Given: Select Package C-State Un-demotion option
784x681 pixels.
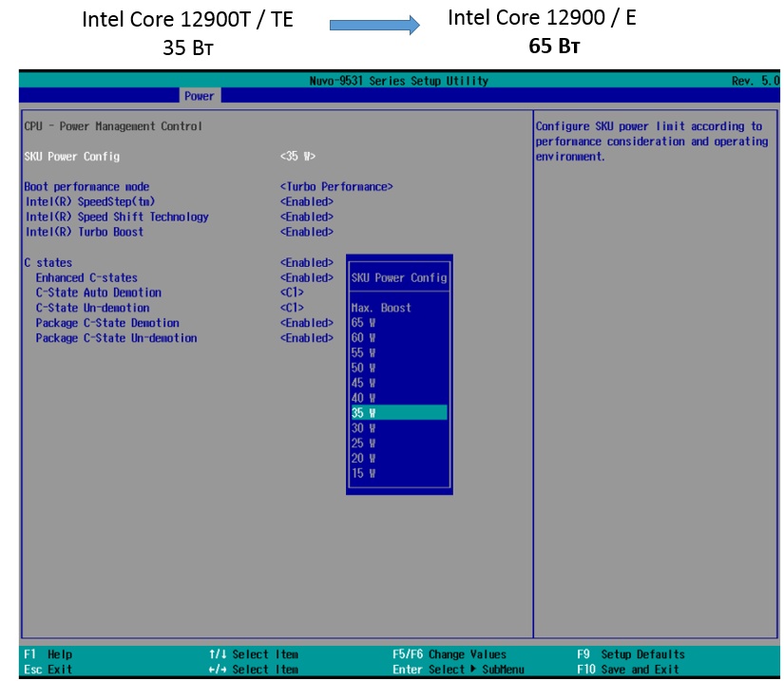Looking at the screenshot, I should coord(117,338).
